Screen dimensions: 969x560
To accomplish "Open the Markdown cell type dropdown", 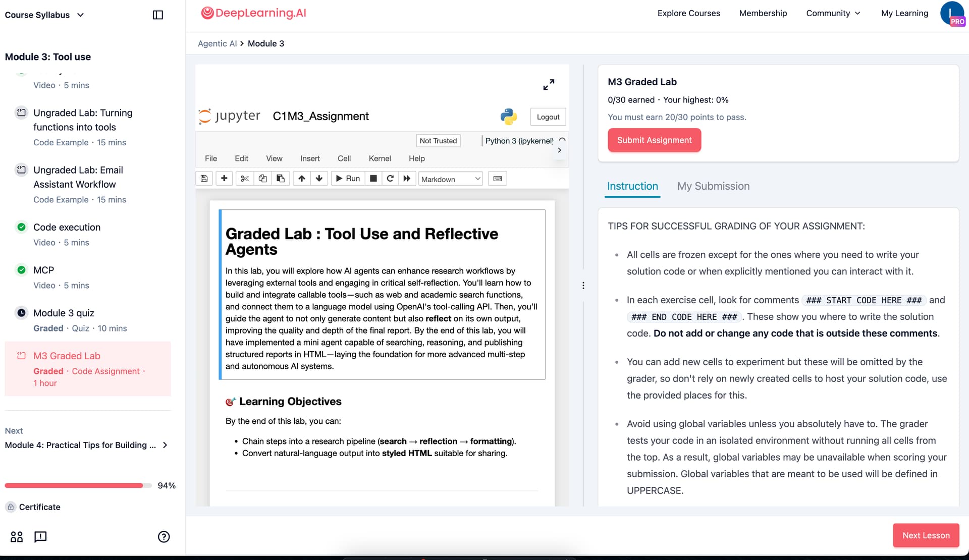I will tap(450, 179).
